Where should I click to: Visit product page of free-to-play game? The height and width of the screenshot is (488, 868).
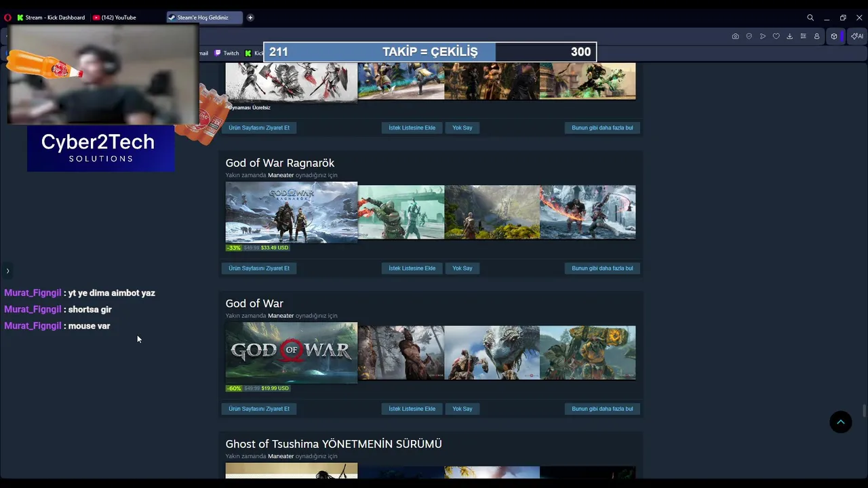coord(259,127)
